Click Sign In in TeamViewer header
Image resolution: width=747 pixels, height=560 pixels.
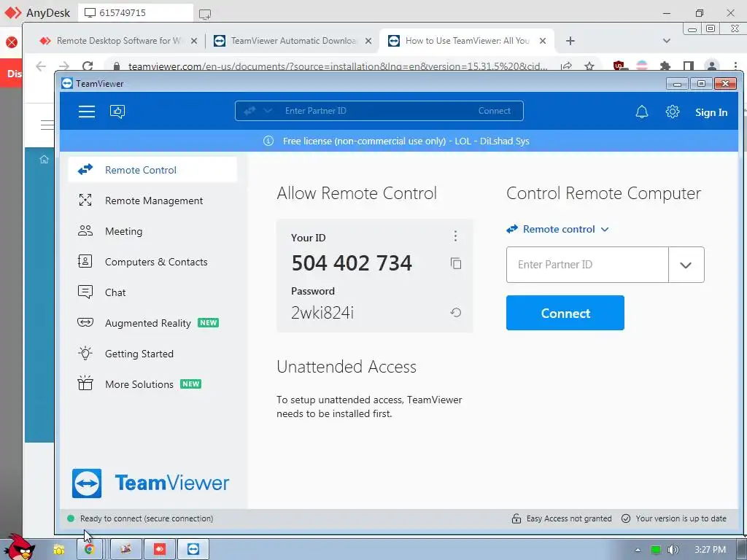tap(711, 112)
